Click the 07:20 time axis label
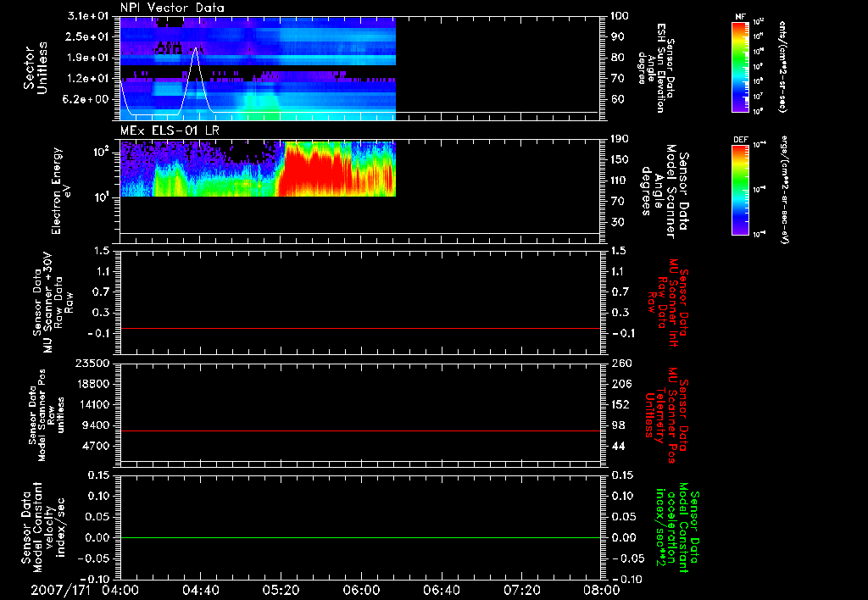 [x=522, y=590]
